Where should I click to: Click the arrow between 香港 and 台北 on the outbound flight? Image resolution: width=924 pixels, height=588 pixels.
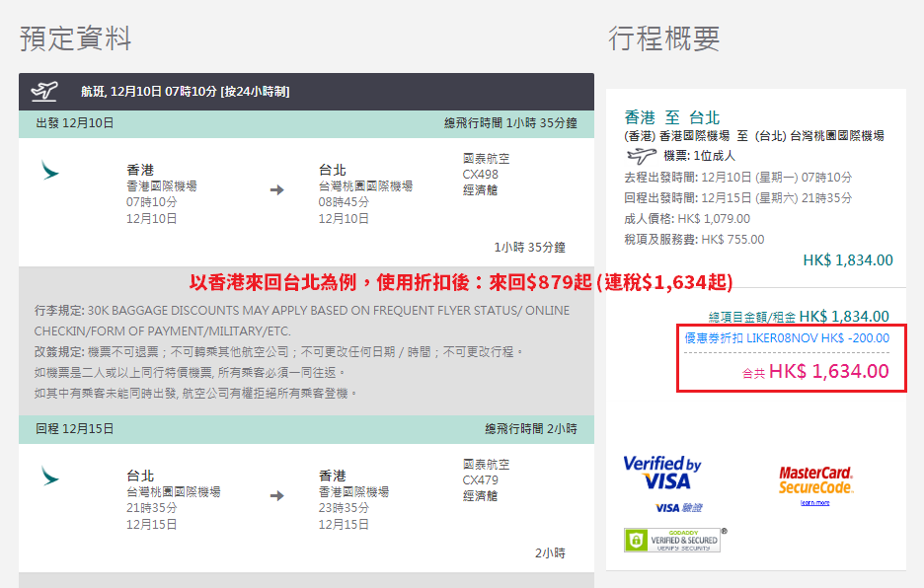click(x=277, y=189)
